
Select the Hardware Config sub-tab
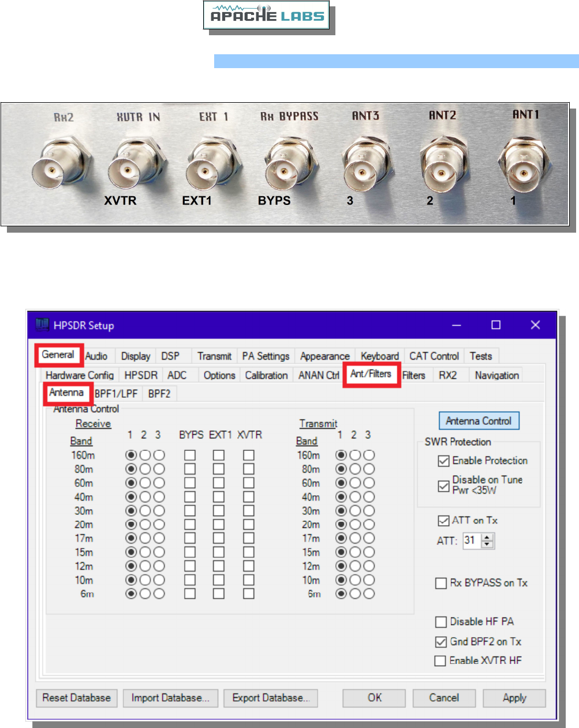pos(80,375)
